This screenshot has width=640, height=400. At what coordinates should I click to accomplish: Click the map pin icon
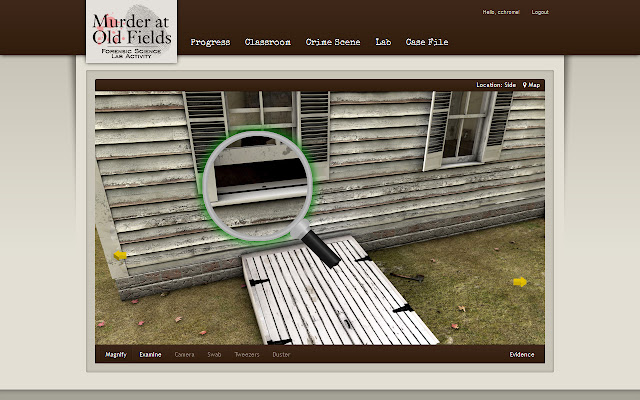[525, 85]
